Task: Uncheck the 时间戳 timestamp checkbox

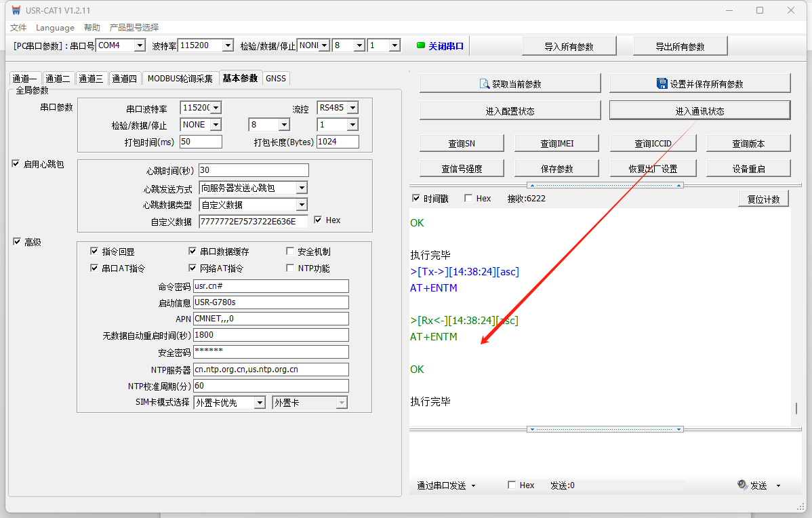Action: click(416, 198)
